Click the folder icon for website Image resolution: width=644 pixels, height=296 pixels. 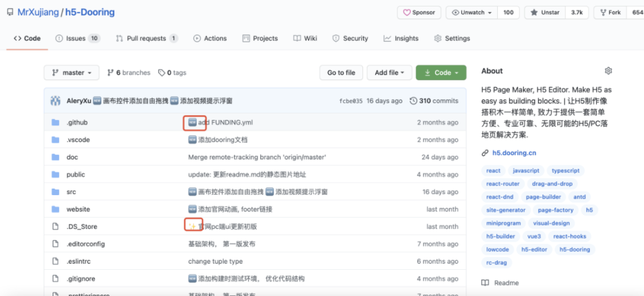point(55,209)
